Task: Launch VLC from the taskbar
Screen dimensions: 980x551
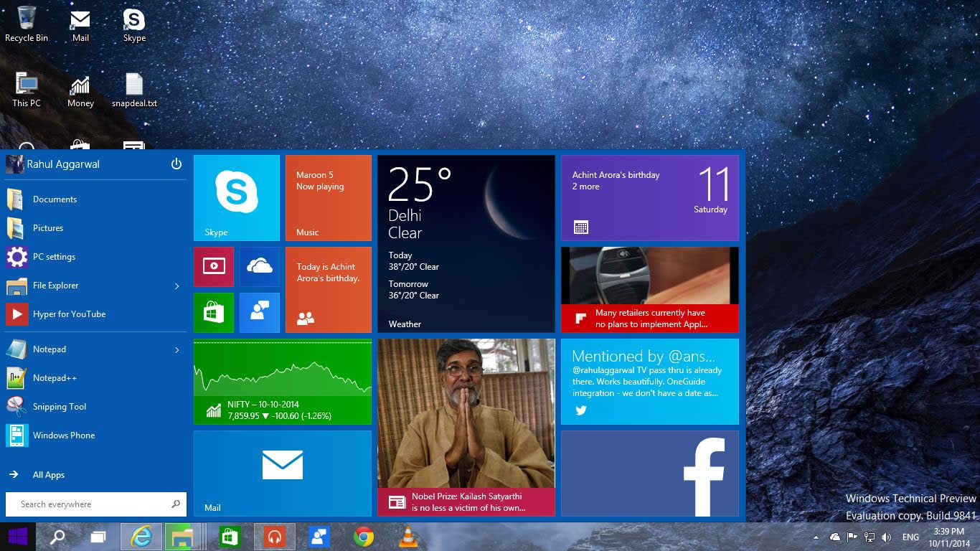Action: point(407,536)
